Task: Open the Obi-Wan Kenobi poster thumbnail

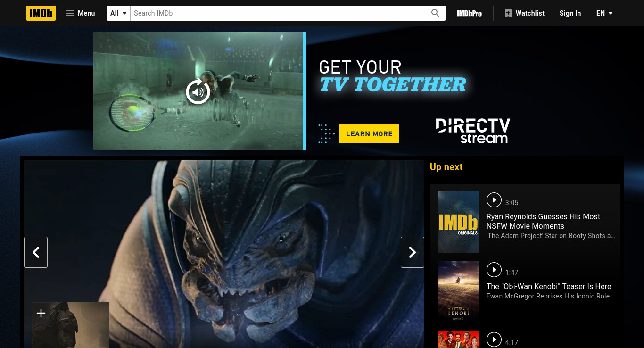Action: click(x=458, y=292)
